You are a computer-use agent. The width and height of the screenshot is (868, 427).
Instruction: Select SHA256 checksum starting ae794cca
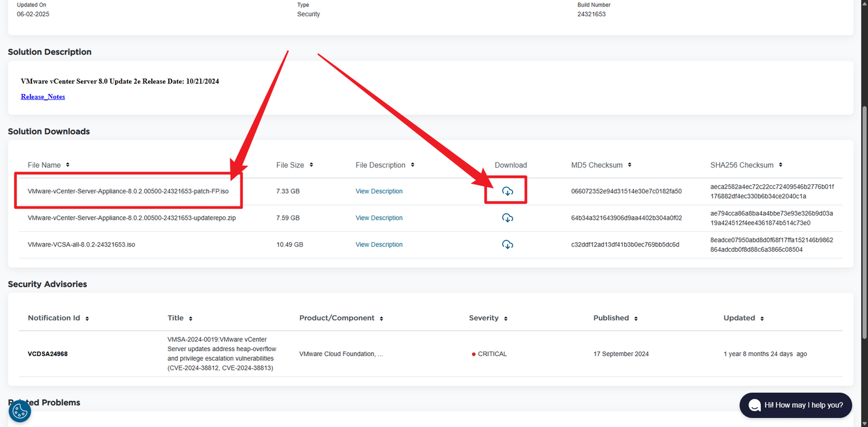pyautogui.click(x=772, y=218)
